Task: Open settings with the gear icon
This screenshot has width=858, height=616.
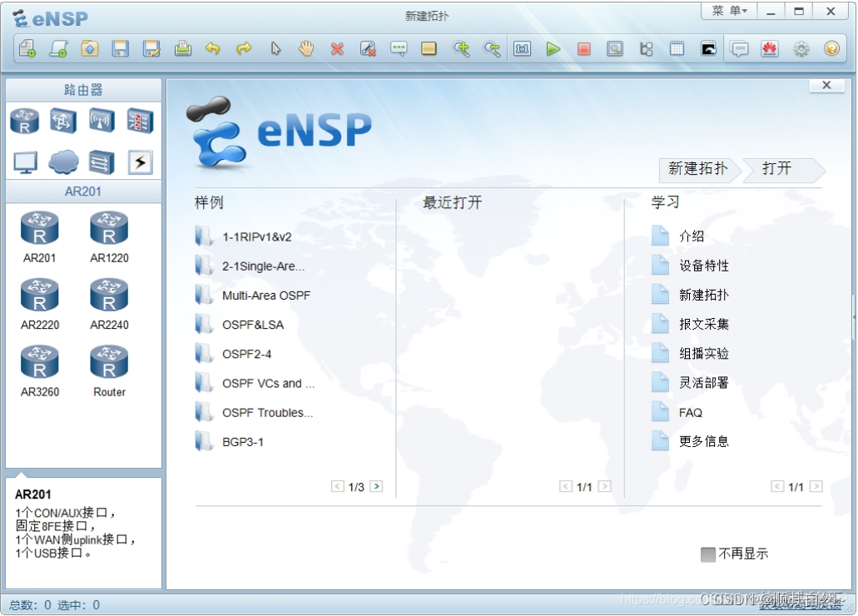Action: (x=801, y=49)
